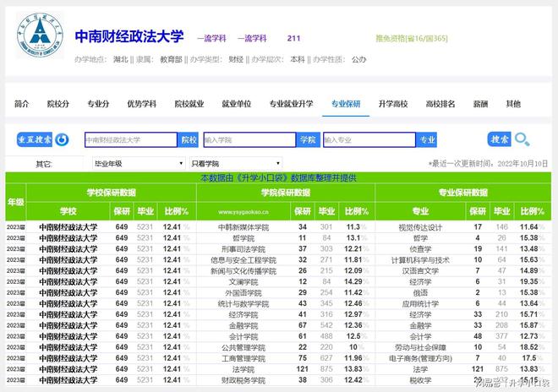Open the 专业就业升学 tab
The image size is (558, 392).
[x=291, y=104]
